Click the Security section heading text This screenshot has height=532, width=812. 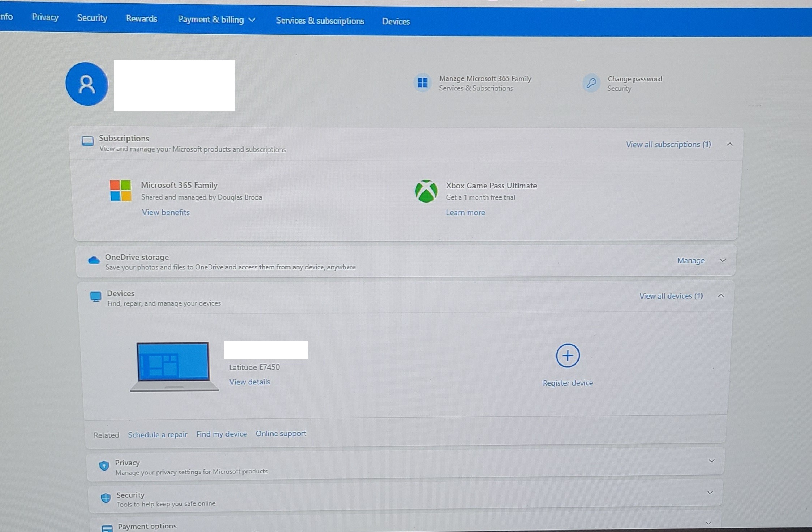(x=130, y=495)
